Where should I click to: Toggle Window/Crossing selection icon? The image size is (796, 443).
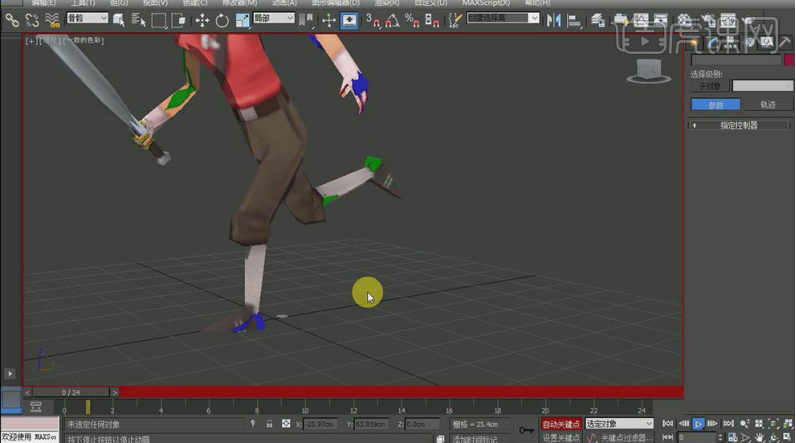pyautogui.click(x=178, y=20)
